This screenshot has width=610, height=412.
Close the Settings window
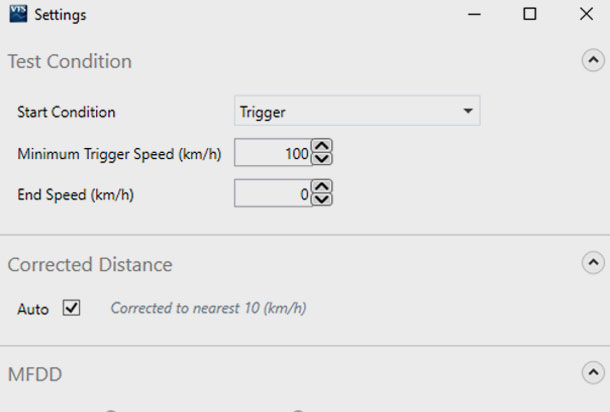pos(586,14)
